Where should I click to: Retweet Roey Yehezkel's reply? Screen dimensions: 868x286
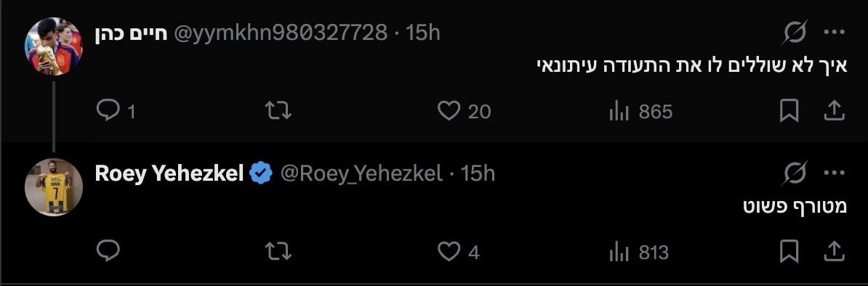point(278,252)
